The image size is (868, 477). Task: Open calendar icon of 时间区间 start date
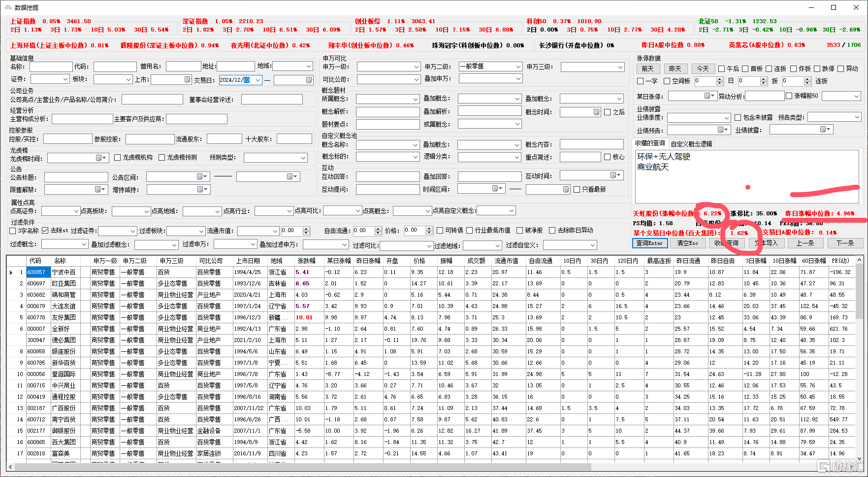(498, 189)
